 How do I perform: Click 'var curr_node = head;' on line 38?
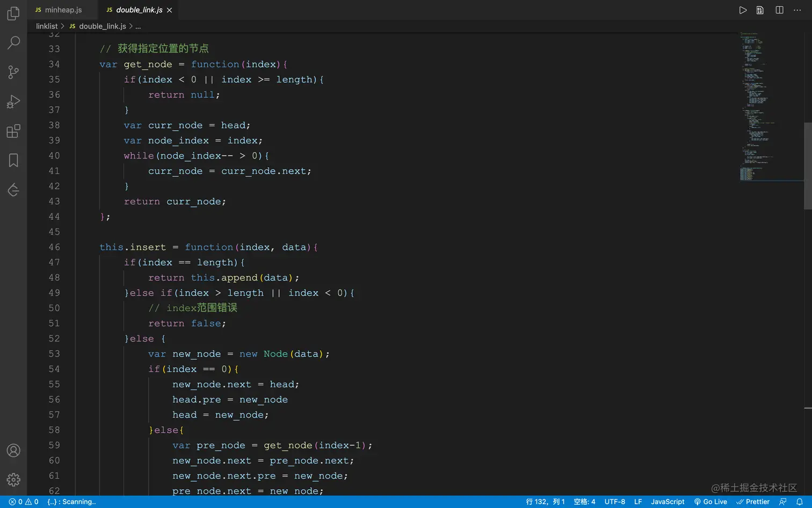[x=187, y=125]
